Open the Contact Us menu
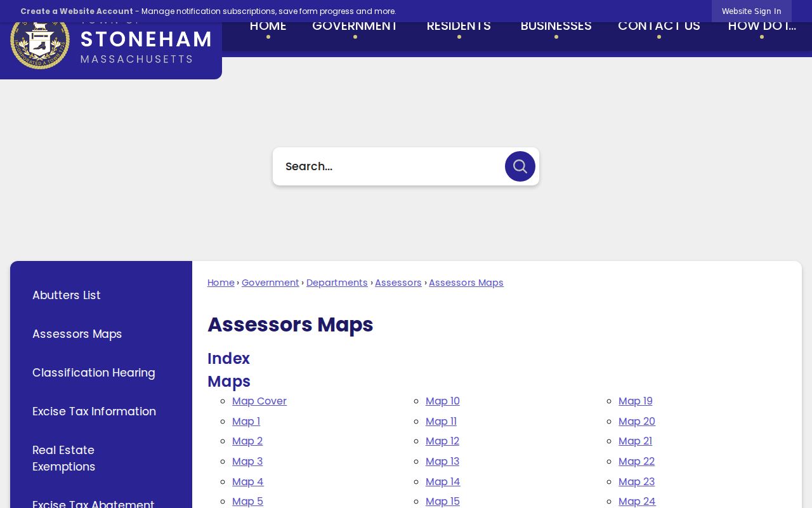 (x=659, y=27)
